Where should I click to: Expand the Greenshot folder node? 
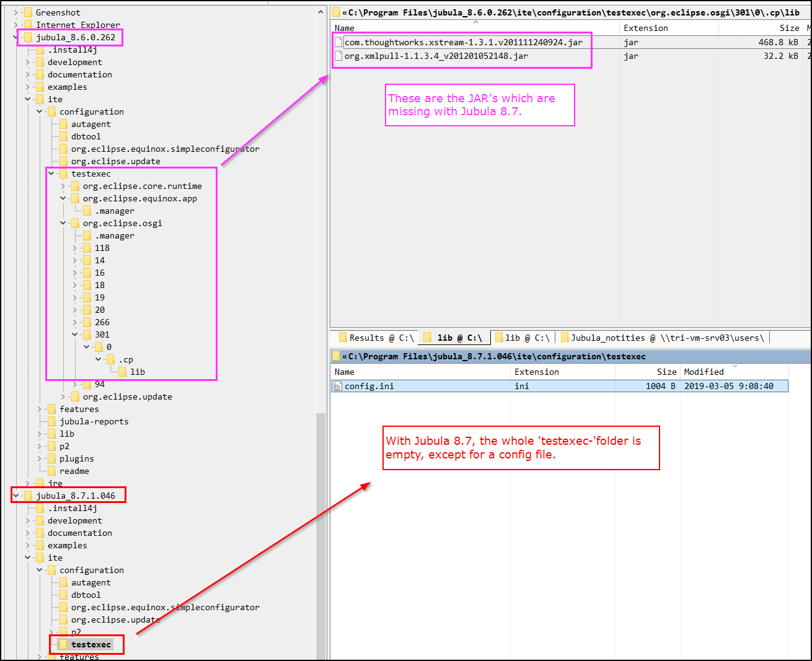pos(15,12)
